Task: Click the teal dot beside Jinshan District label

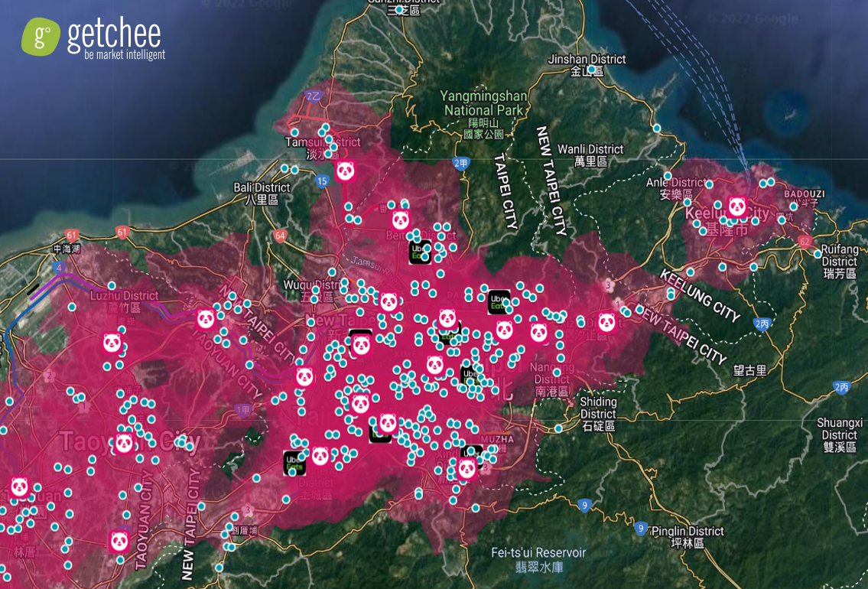Action: [x=591, y=69]
